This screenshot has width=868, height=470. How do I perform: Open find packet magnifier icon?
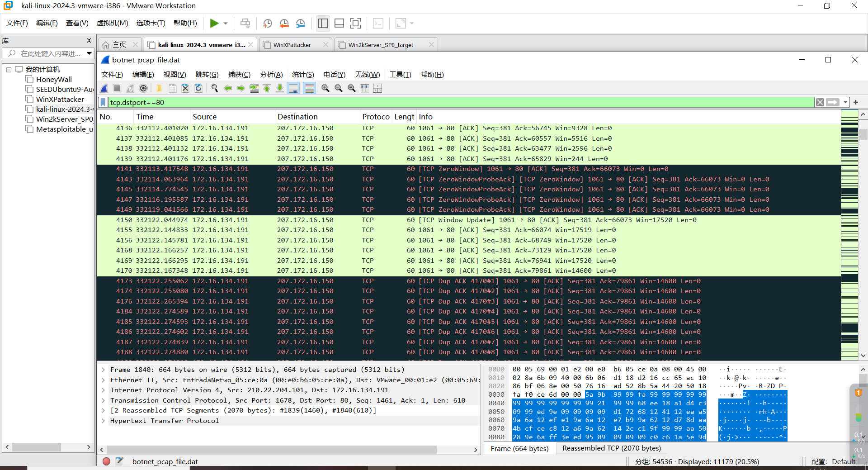point(215,88)
